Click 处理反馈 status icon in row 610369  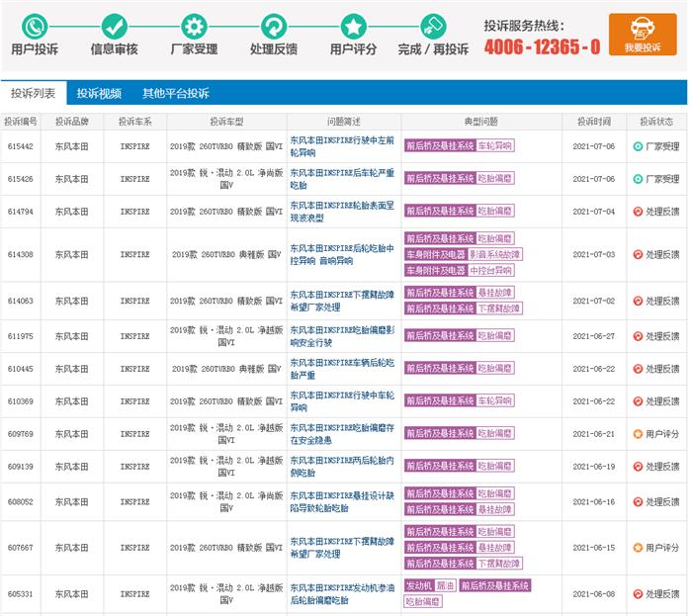coord(638,401)
